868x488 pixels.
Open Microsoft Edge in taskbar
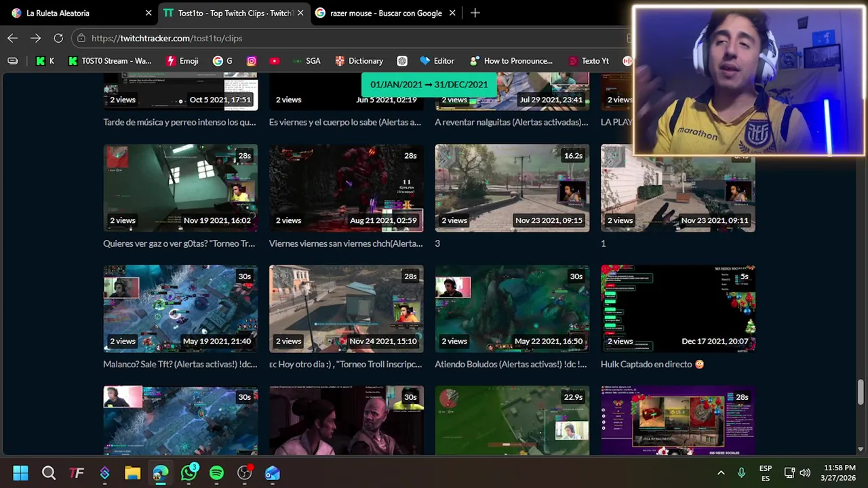click(x=160, y=473)
